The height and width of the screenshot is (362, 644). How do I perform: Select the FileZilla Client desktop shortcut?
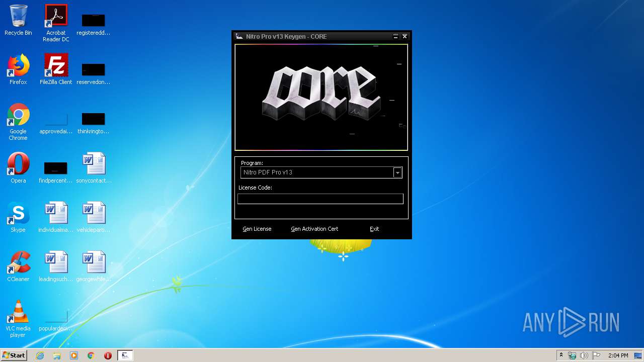click(x=56, y=69)
